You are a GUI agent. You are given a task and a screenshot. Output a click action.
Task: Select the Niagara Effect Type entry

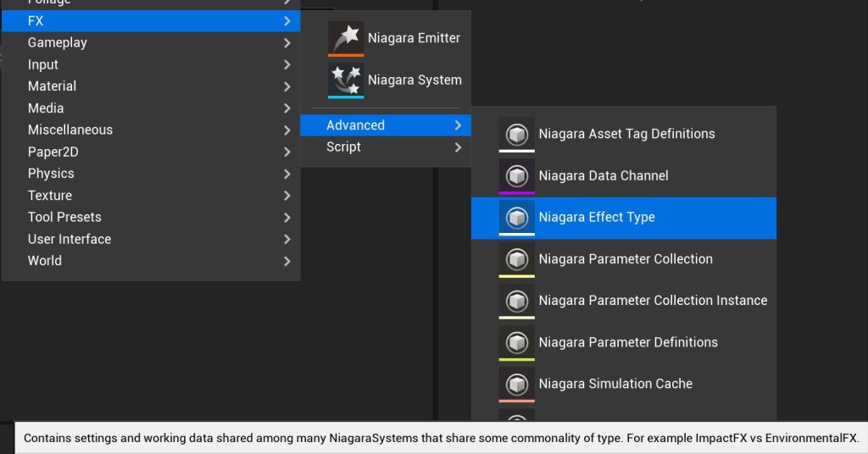[x=624, y=218]
